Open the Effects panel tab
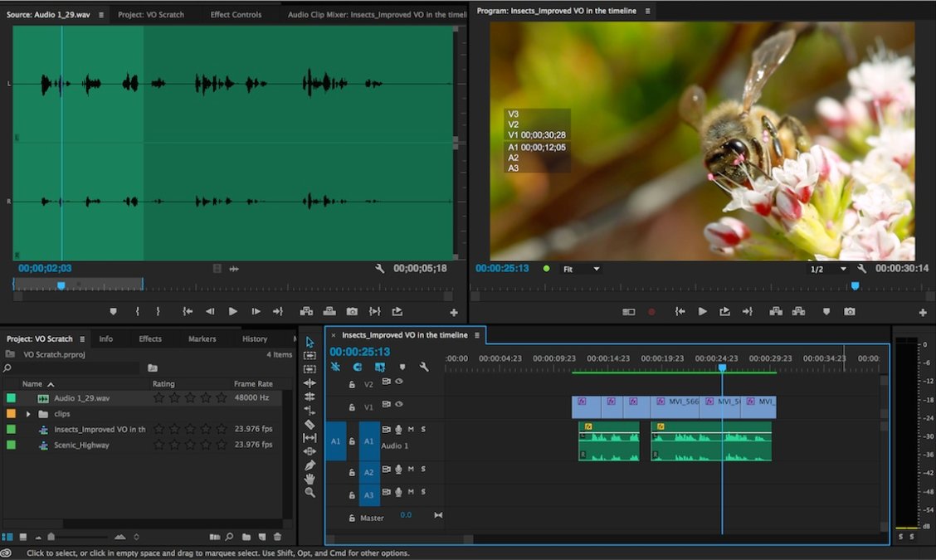 (x=150, y=338)
